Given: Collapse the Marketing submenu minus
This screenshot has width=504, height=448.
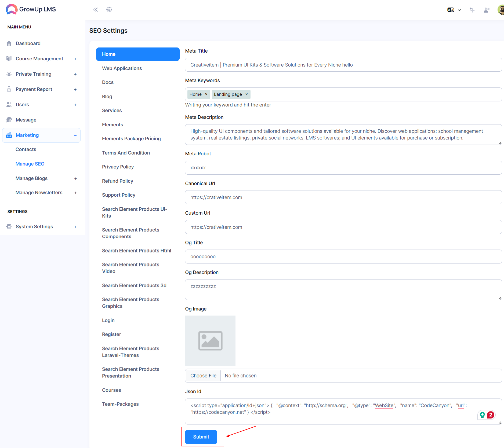Looking at the screenshot, I should 75,135.
